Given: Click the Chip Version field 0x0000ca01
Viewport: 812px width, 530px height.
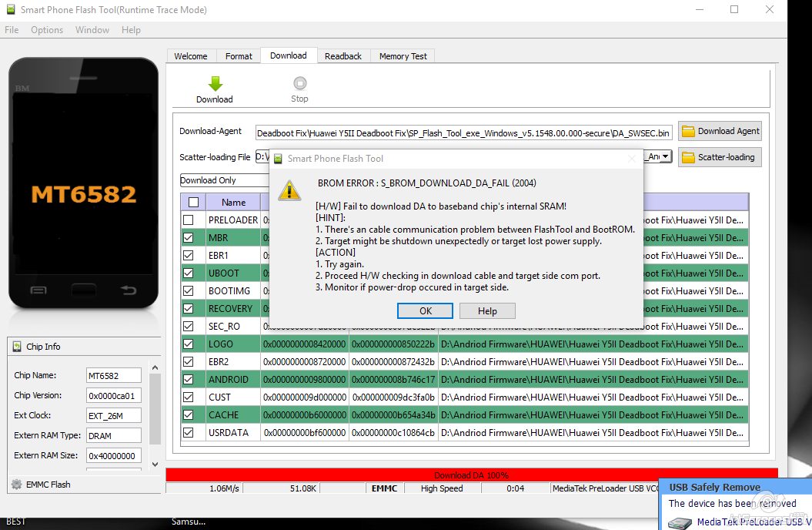Looking at the screenshot, I should (114, 396).
